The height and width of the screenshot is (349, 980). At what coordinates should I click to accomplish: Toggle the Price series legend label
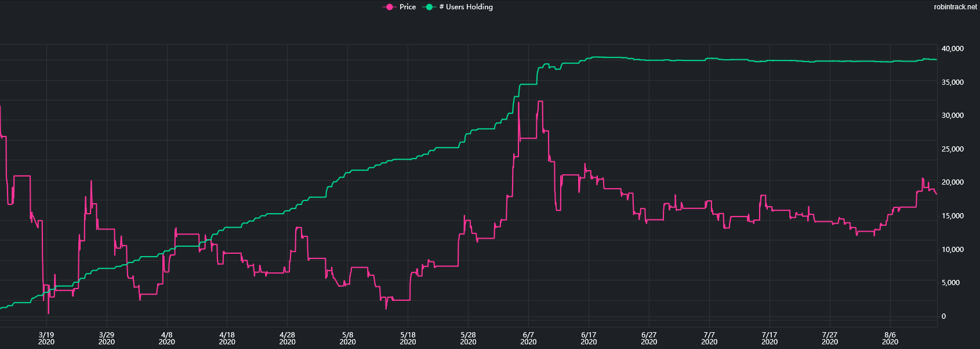(x=408, y=7)
